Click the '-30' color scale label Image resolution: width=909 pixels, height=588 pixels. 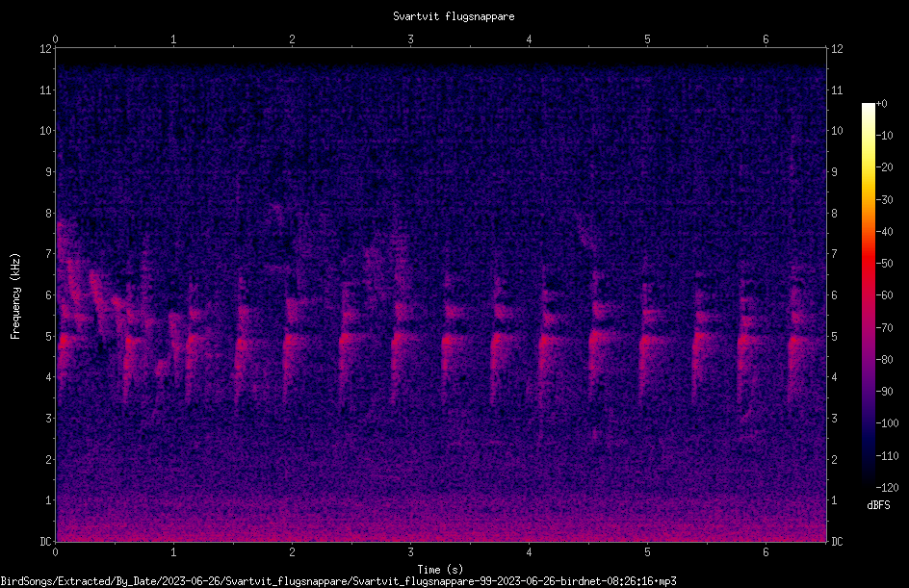[885, 199]
